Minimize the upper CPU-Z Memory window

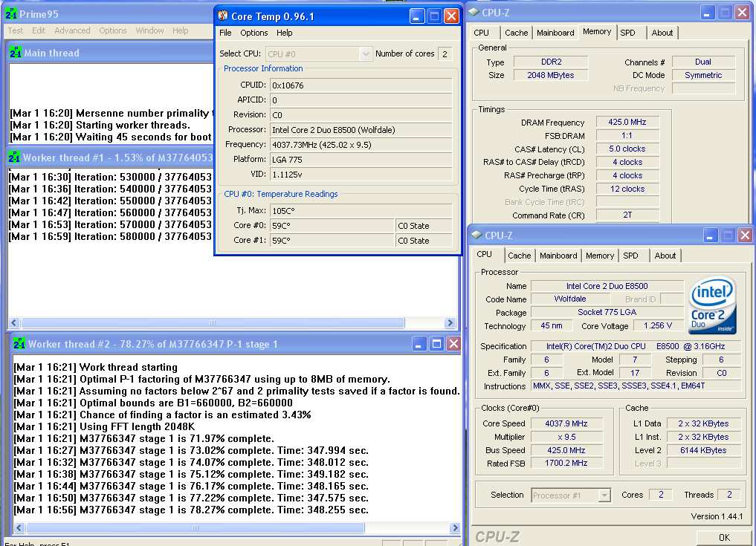click(707, 13)
